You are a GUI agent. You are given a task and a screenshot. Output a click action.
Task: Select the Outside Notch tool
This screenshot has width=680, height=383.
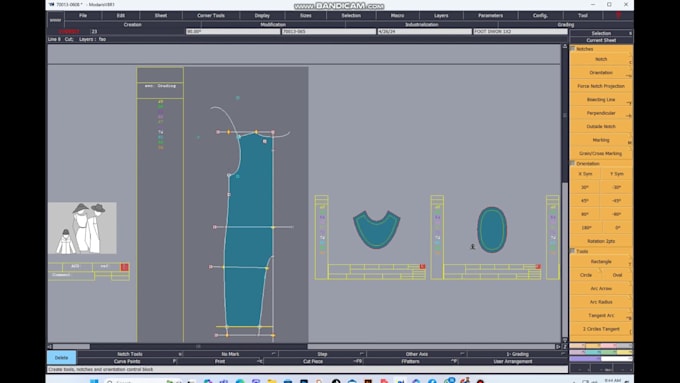click(601, 126)
